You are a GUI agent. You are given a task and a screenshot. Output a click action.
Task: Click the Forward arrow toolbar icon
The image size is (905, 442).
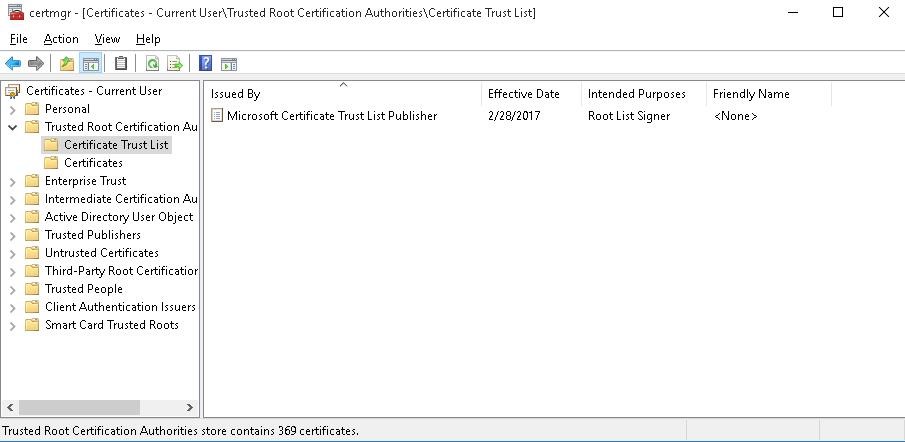coord(36,64)
